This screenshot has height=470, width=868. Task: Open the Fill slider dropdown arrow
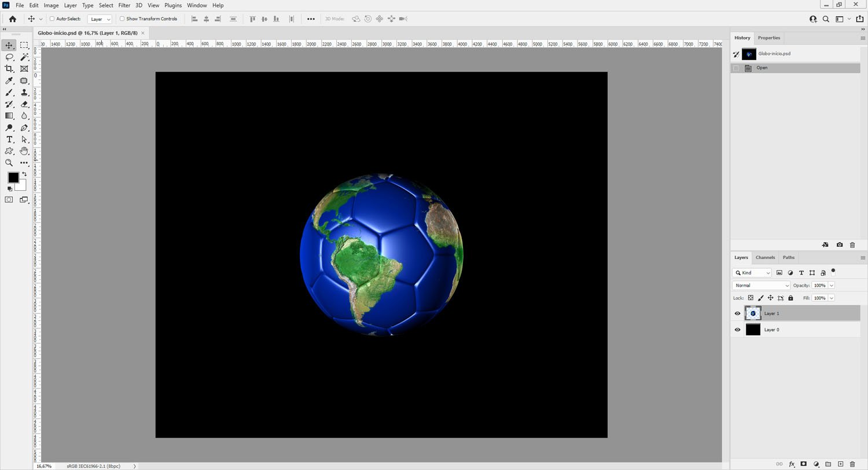tap(832, 298)
